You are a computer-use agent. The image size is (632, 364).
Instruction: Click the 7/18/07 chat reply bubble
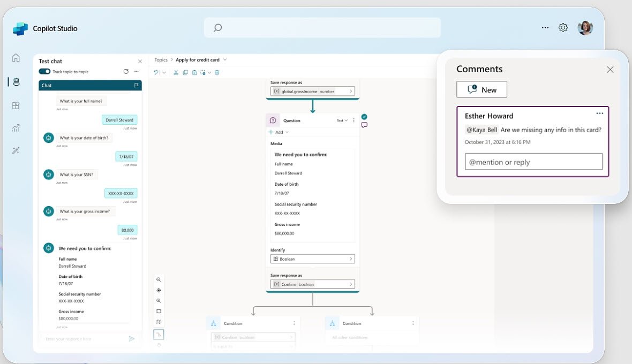pos(126,157)
